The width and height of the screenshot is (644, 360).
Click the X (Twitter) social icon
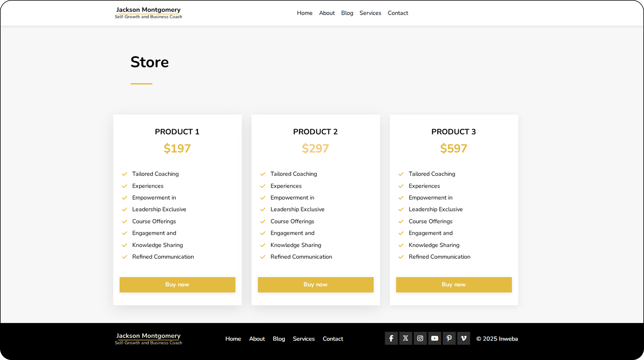(x=406, y=338)
